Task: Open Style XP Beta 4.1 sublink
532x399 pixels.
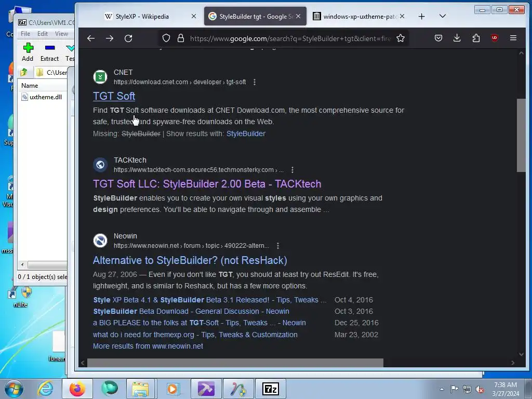Action: tap(210, 300)
